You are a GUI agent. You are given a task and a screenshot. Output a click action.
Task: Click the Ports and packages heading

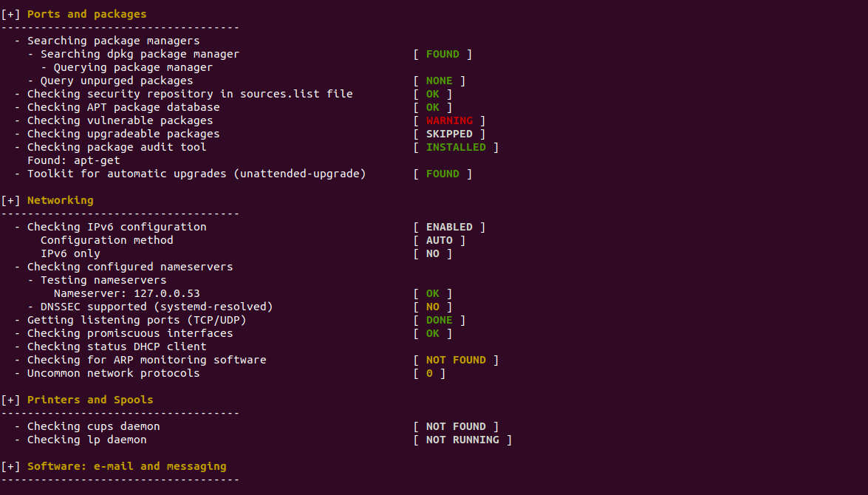tap(87, 14)
